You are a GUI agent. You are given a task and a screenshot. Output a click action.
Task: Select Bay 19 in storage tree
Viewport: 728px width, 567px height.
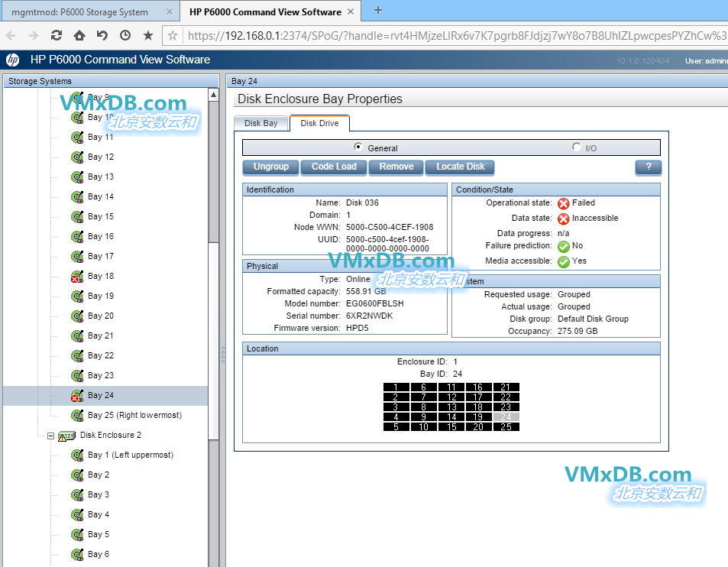101,296
